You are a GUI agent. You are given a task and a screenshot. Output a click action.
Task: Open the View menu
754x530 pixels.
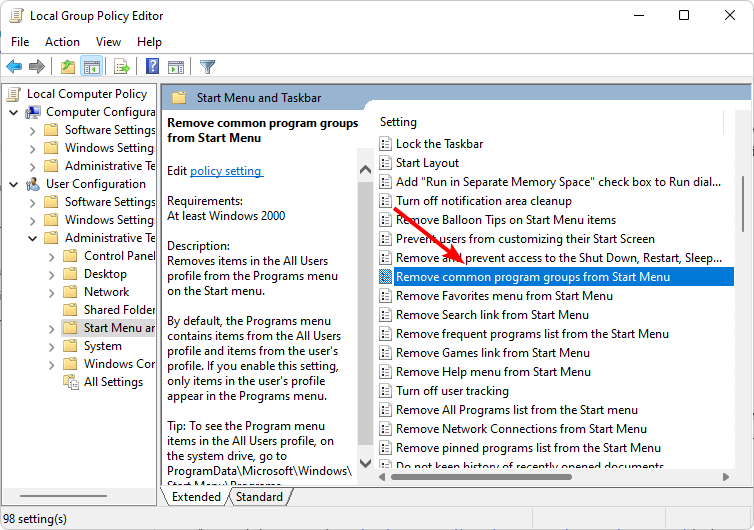point(109,42)
